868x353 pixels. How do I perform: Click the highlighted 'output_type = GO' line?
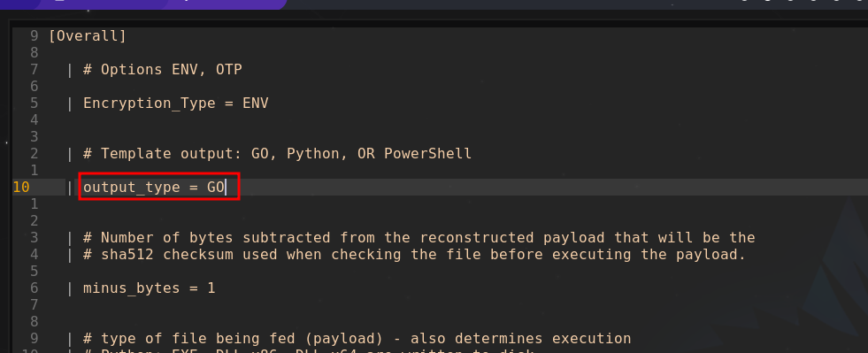[159, 187]
